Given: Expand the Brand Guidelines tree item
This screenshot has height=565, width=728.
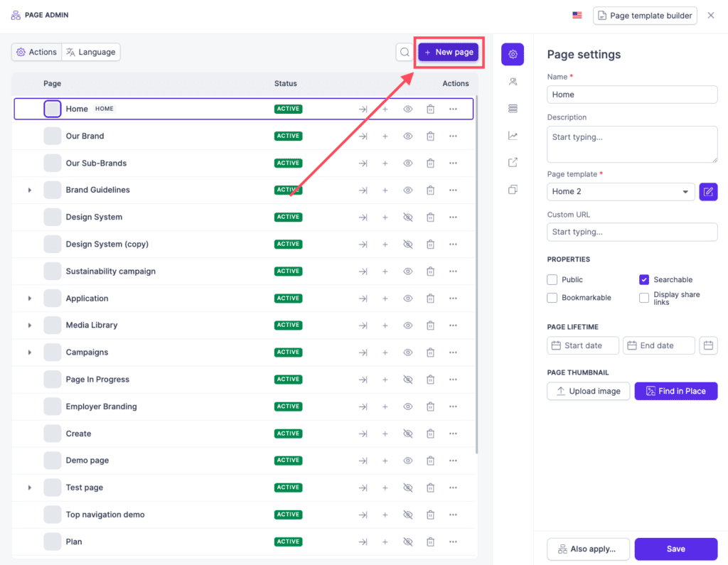Looking at the screenshot, I should 29,190.
